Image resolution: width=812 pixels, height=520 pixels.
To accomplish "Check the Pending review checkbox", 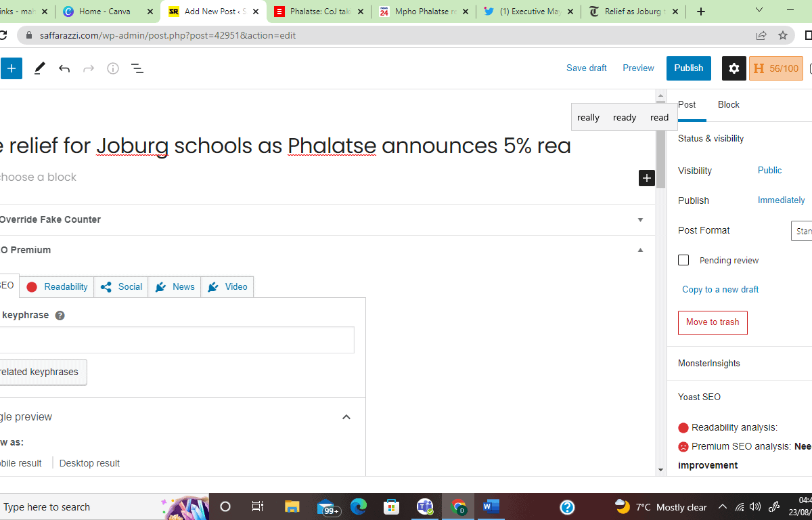I will coord(683,260).
